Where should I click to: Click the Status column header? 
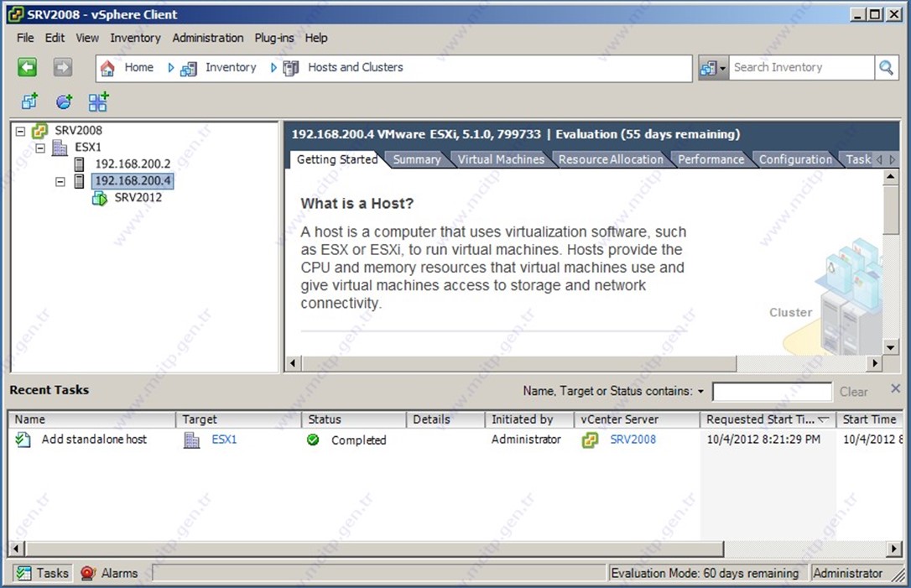point(354,419)
